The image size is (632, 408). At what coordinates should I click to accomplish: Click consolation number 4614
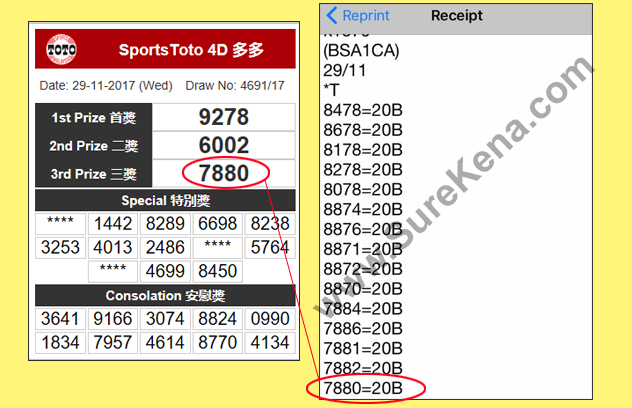click(165, 343)
